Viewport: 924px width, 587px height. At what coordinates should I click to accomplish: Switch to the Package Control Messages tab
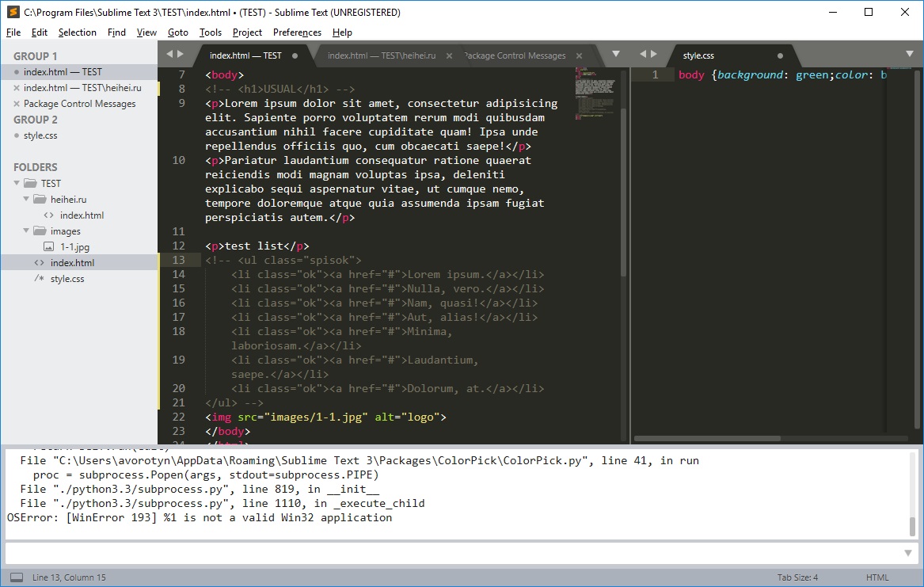coord(516,55)
